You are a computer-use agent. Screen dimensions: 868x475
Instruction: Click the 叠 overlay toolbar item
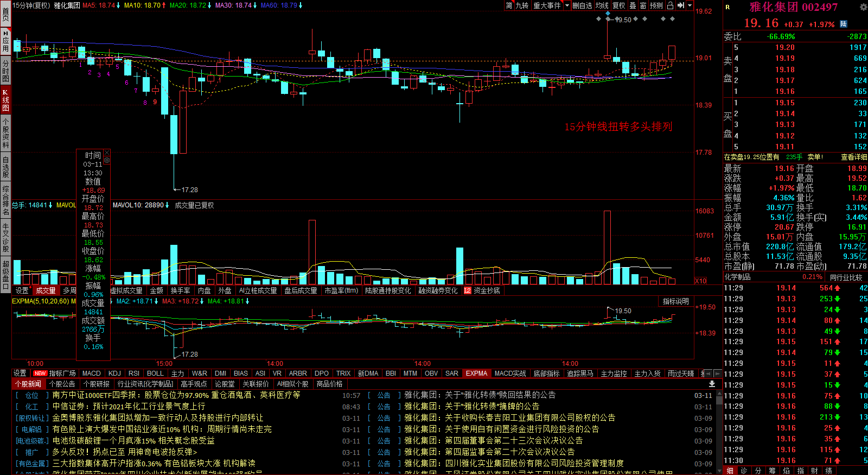tap(633, 5)
